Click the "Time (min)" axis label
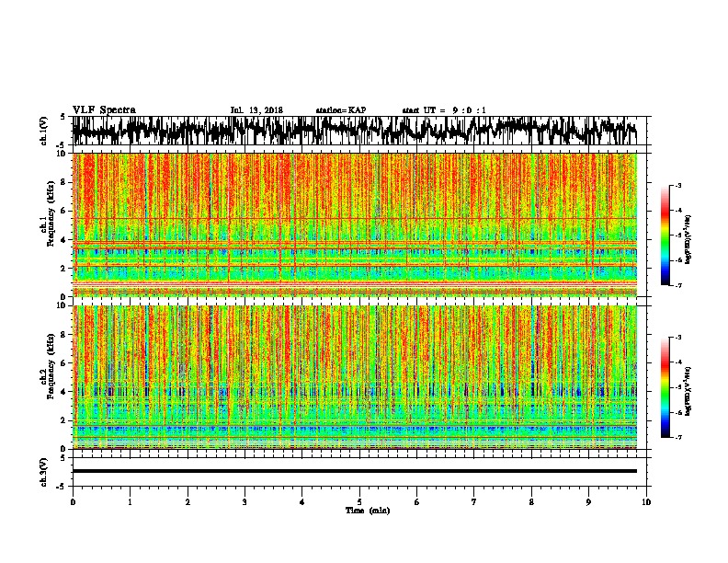 point(368,511)
